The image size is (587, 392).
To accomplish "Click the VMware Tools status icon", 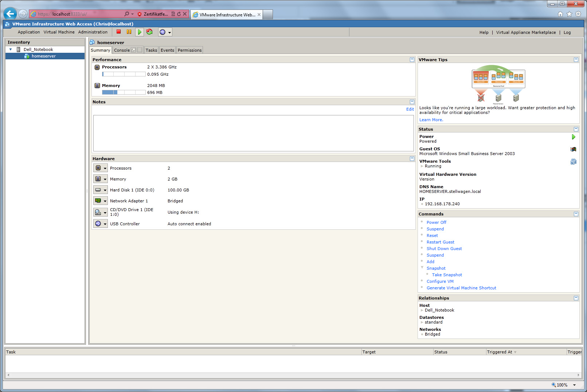I will pyautogui.click(x=573, y=162).
